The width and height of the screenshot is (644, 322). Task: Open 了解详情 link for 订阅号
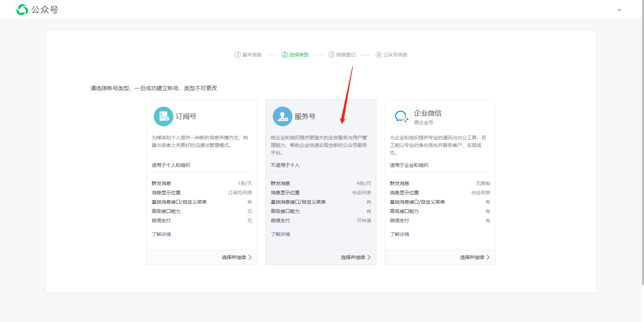click(x=161, y=234)
